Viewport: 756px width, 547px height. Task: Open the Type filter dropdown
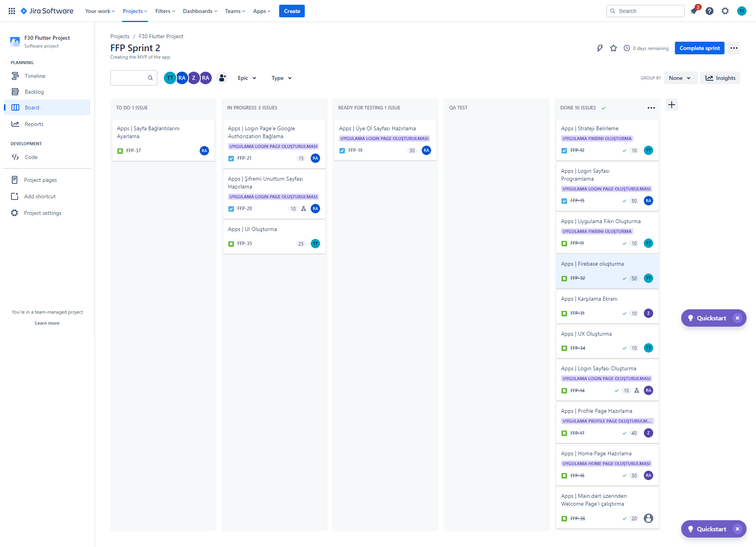[x=281, y=78]
